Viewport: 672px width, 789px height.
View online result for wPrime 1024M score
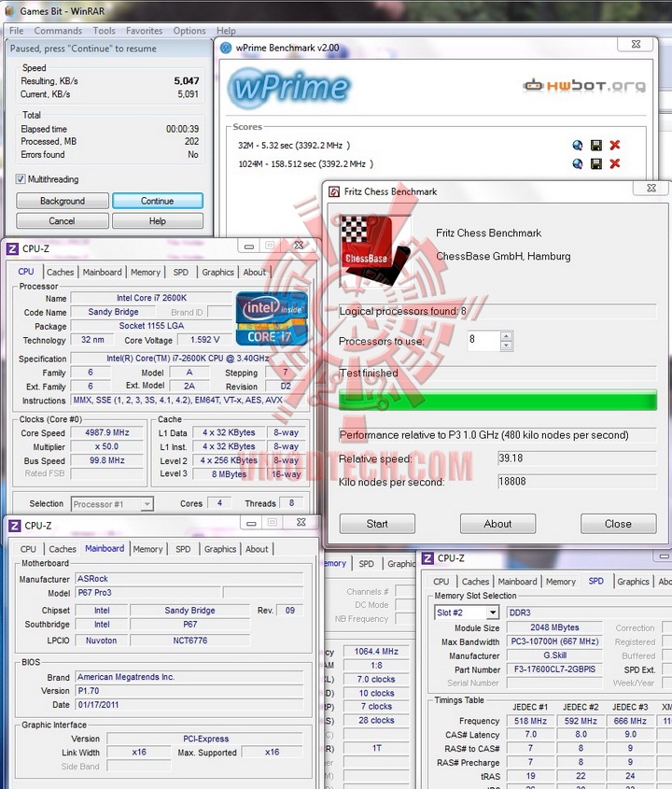click(578, 164)
